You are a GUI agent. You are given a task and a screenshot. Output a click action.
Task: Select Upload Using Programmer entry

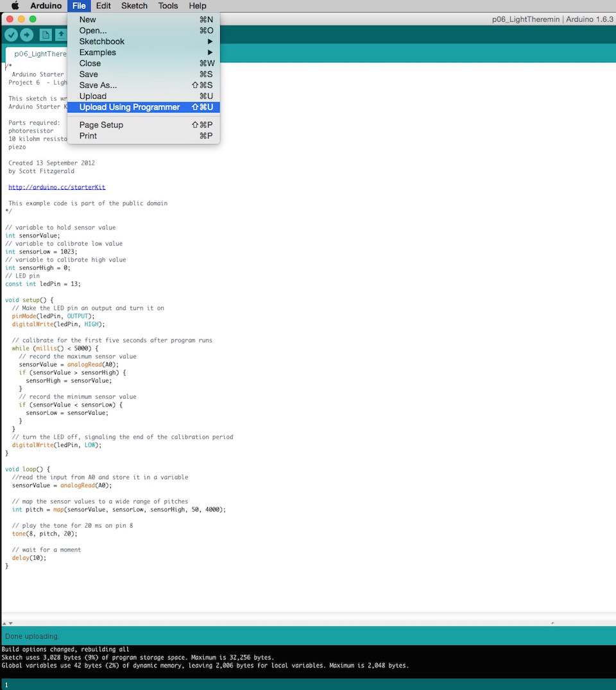point(144,107)
